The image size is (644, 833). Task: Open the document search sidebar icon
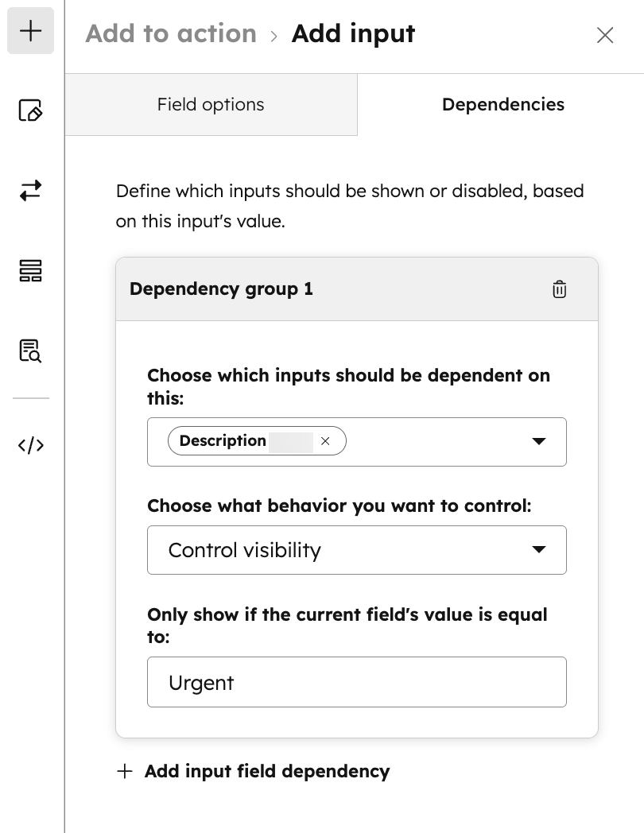pos(30,351)
